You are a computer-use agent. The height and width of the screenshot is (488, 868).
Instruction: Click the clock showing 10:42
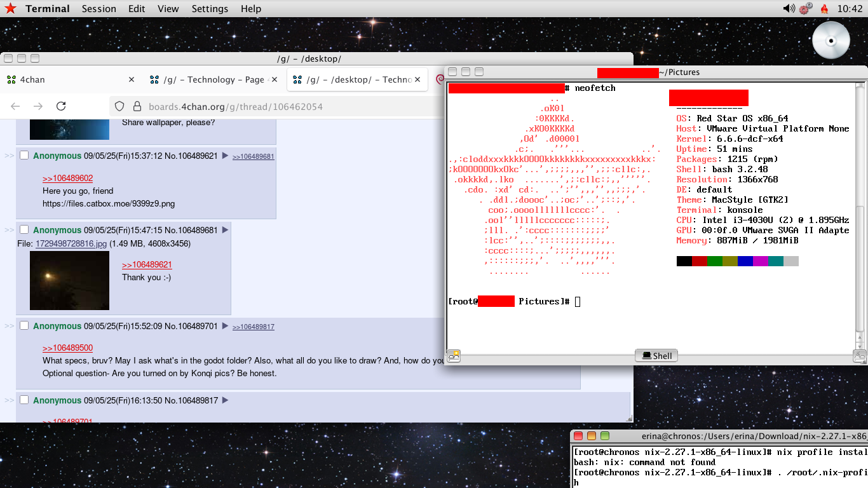[850, 9]
